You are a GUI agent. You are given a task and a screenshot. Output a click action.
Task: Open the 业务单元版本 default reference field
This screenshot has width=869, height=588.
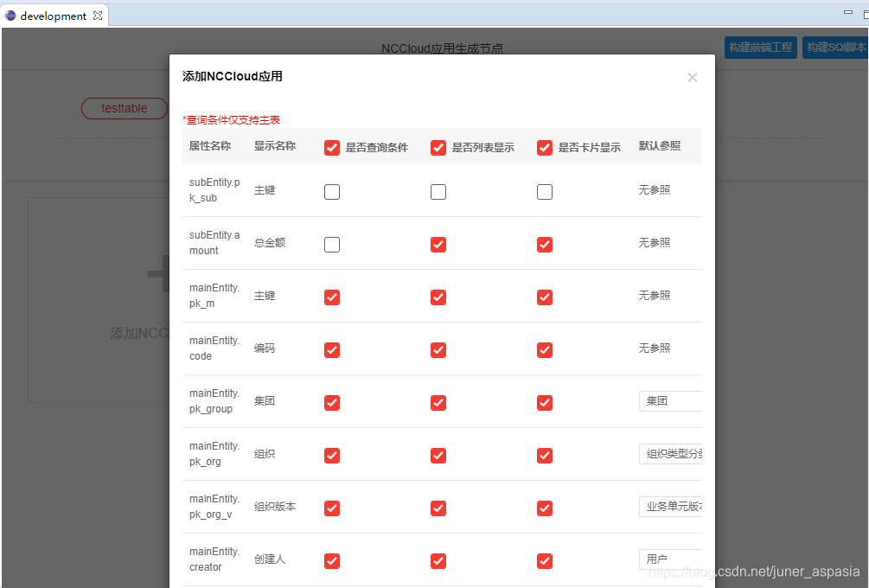click(x=671, y=507)
